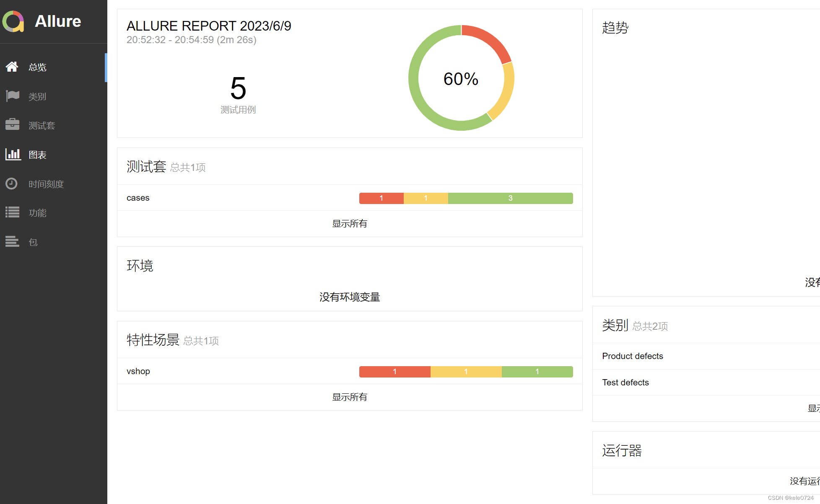The width and height of the screenshot is (820, 504).
Task: Click the list icon for 功能
Action: pos(13,212)
